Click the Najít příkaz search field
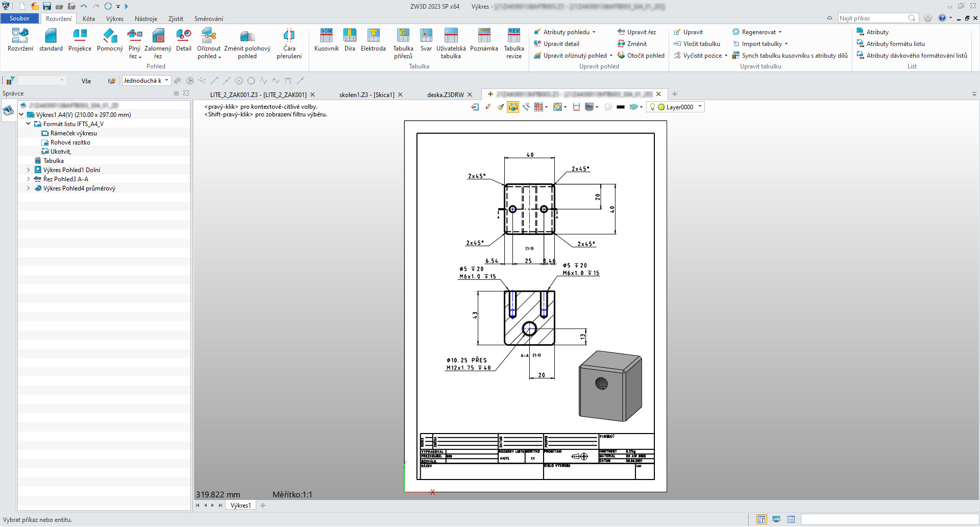The height and width of the screenshot is (527, 980). pyautogui.click(x=873, y=18)
